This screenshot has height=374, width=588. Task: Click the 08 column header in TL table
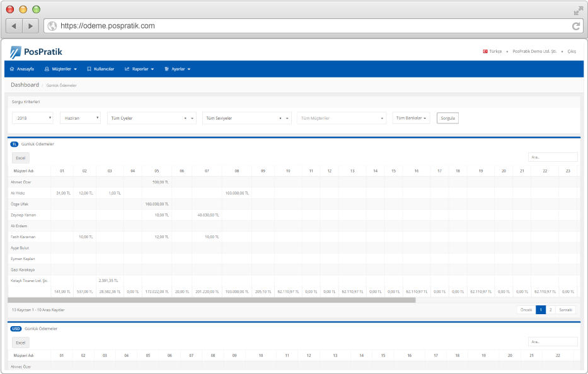[237, 171]
